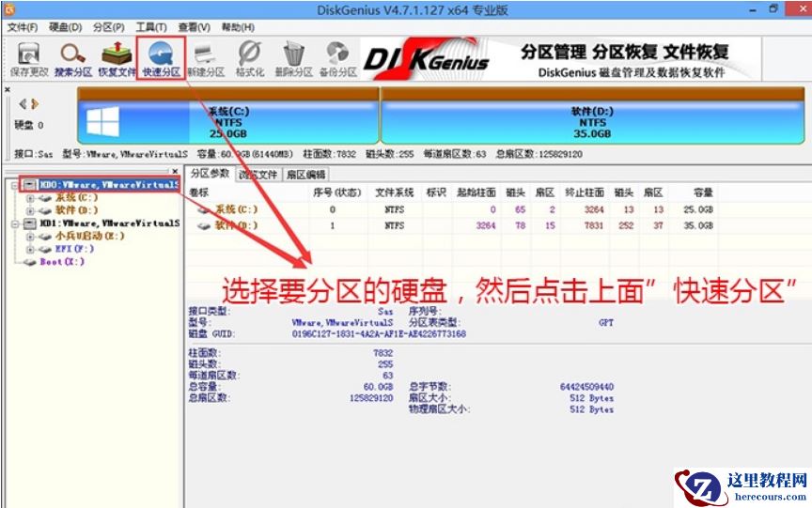The width and height of the screenshot is (812, 508).
Task: Switch to the 浏览文件 tab
Action: point(258,175)
